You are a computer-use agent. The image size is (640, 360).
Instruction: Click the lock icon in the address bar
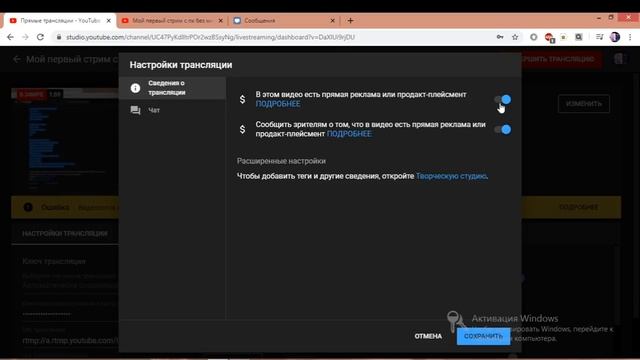tap(59, 37)
